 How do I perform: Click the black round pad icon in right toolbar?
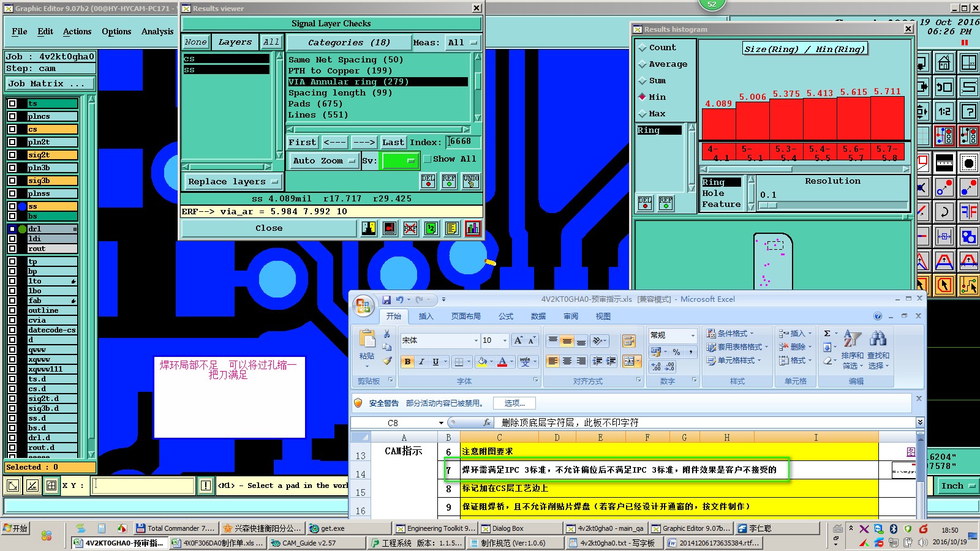coord(968,163)
